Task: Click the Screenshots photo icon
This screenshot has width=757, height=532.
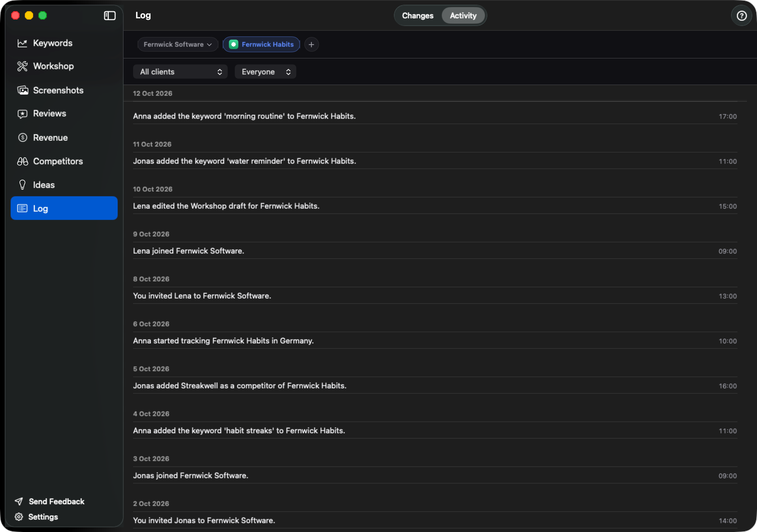Action: coord(22,90)
